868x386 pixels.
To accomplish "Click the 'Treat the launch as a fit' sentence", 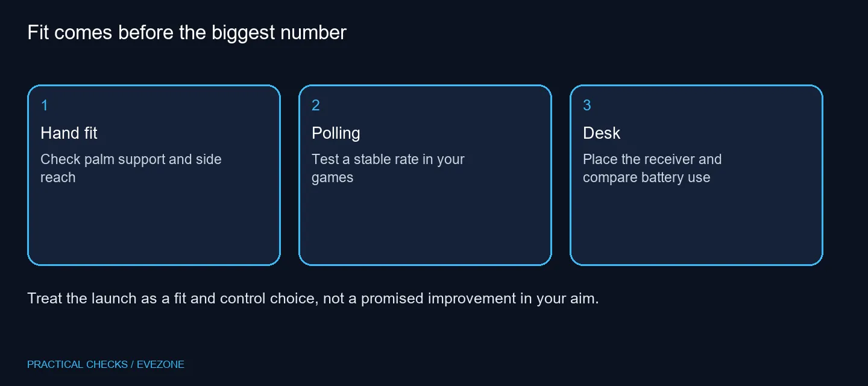I will coord(313,299).
